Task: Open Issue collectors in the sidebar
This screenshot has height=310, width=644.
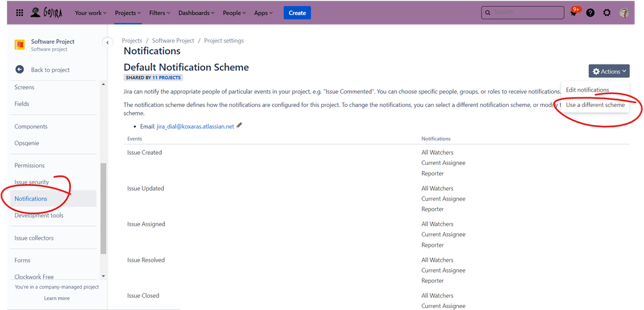Action: click(x=34, y=238)
